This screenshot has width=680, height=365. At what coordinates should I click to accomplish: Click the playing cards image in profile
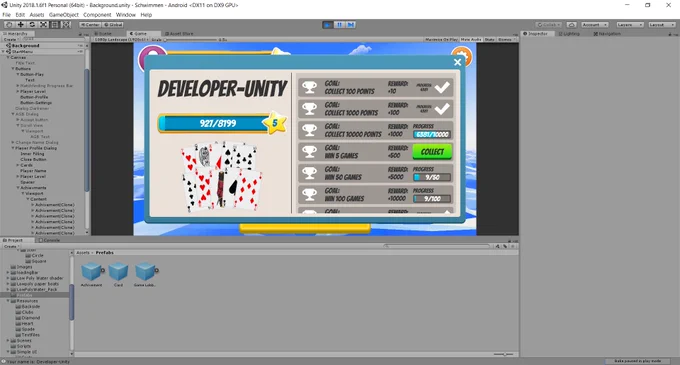pos(222,176)
